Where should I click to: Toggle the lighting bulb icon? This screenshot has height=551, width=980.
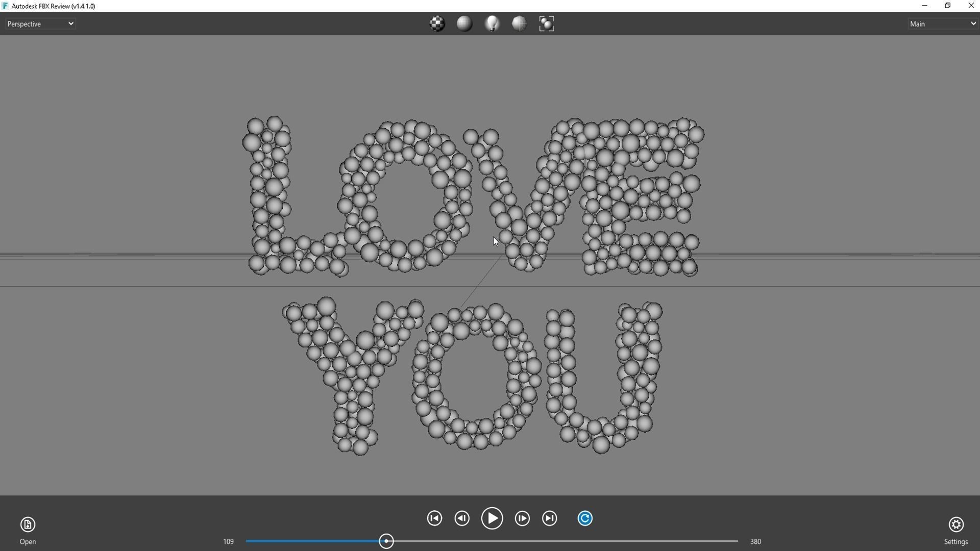point(492,23)
